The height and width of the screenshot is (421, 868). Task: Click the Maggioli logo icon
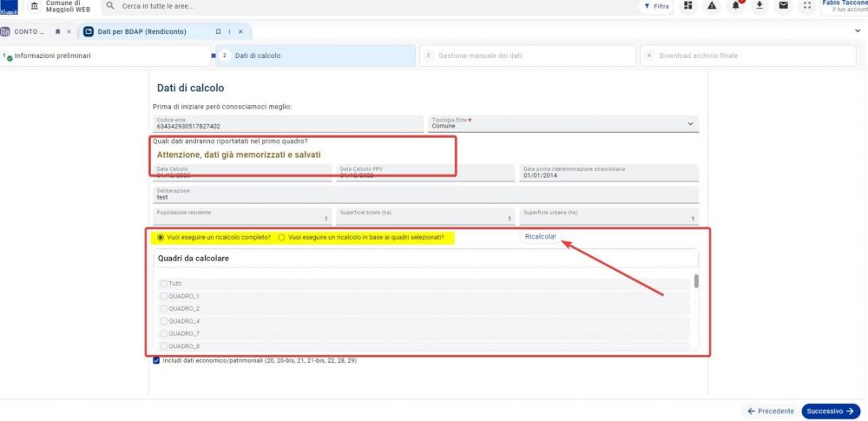tap(9, 7)
